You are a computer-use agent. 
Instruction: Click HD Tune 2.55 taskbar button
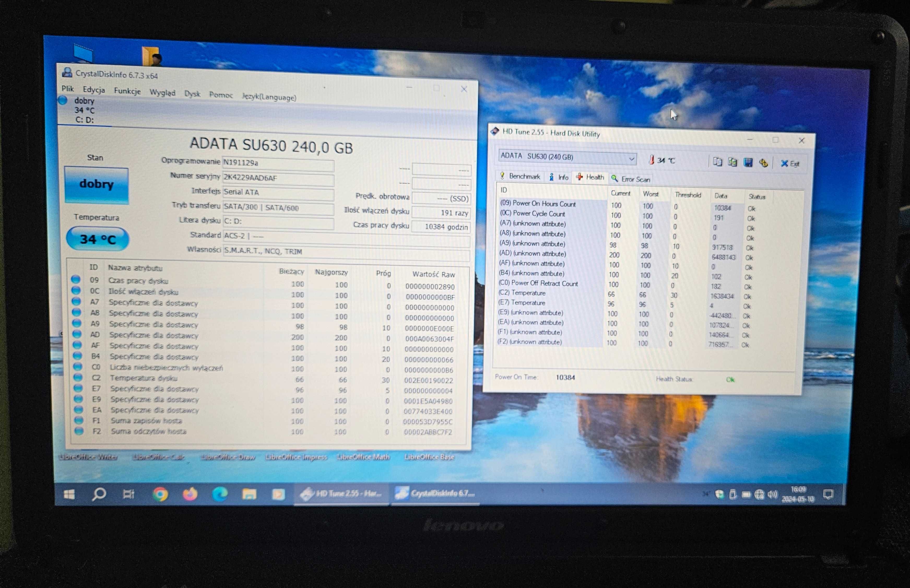tap(341, 494)
